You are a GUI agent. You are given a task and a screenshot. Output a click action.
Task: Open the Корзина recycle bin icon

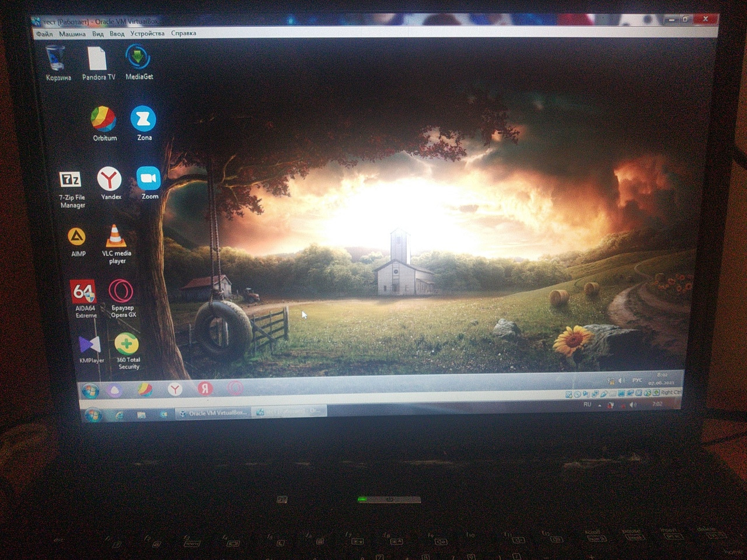coord(57,63)
